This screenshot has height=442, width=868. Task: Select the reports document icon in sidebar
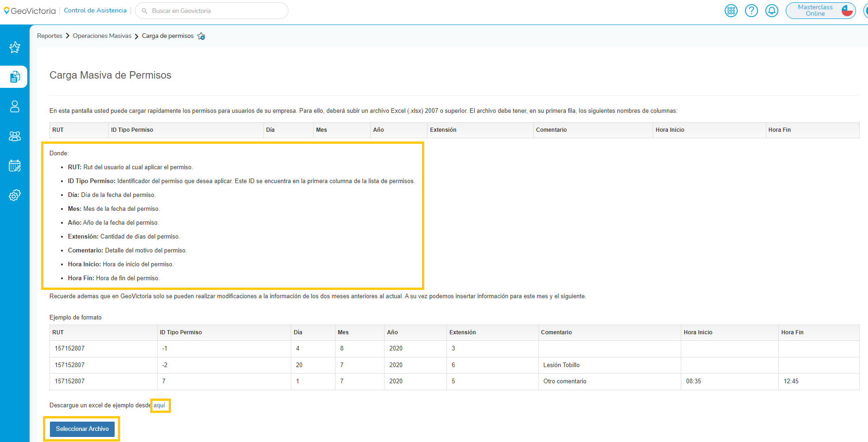(x=15, y=77)
